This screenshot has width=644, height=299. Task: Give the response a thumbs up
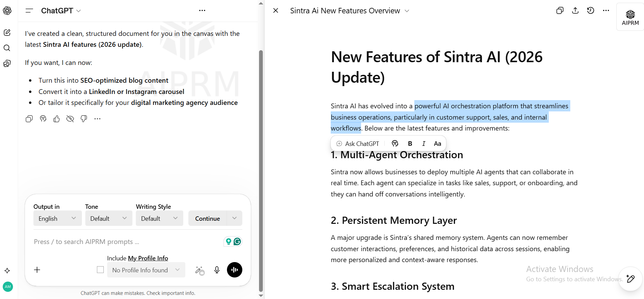(57, 119)
